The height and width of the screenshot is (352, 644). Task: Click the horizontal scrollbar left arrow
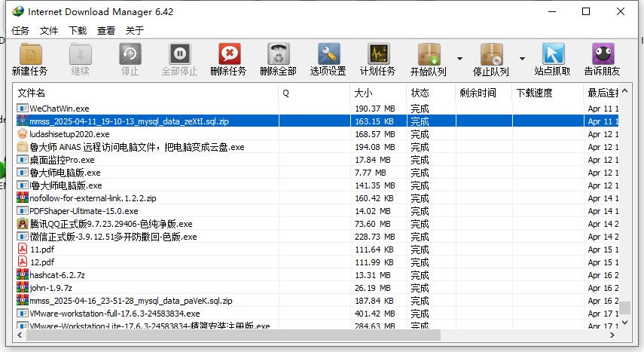tap(20, 335)
